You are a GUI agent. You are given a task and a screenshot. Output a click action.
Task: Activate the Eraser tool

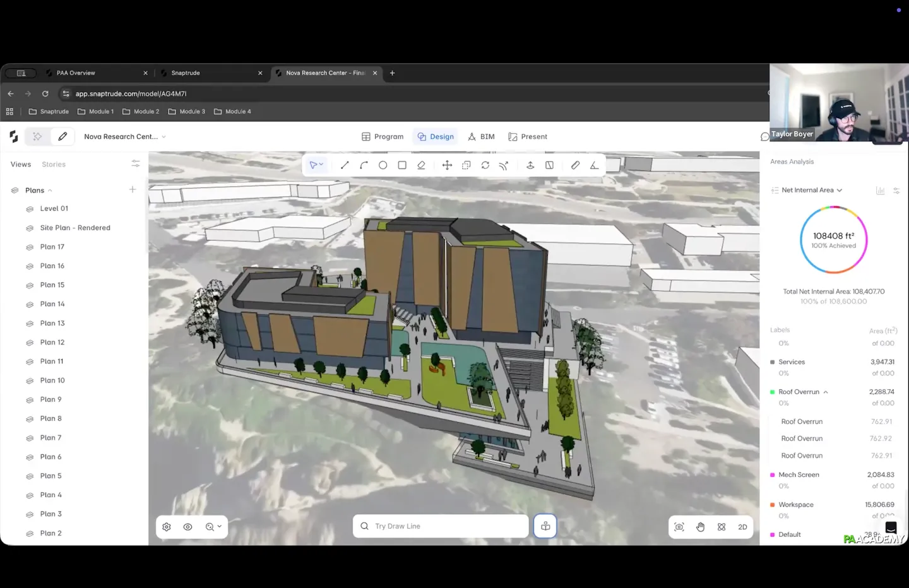point(421,165)
